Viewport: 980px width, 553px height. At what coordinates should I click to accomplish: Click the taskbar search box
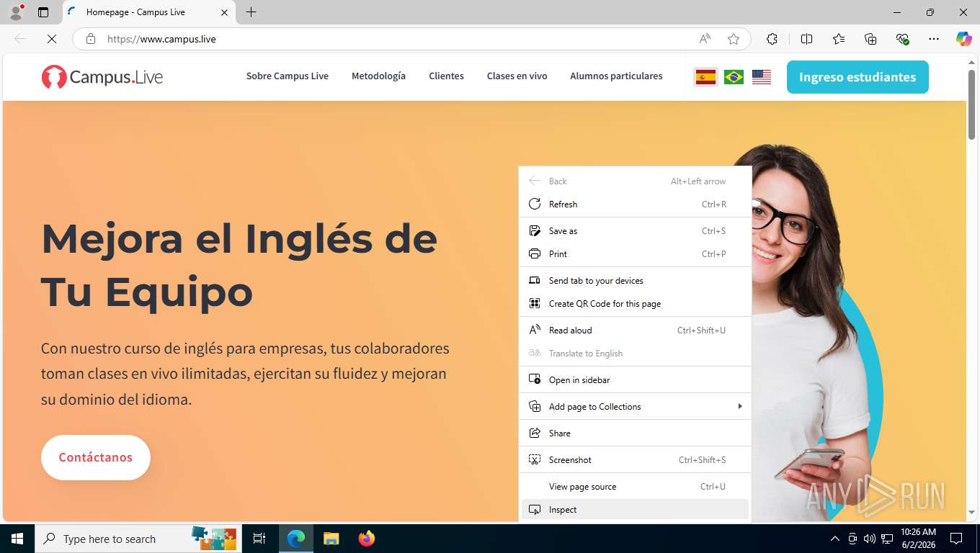pyautogui.click(x=138, y=539)
